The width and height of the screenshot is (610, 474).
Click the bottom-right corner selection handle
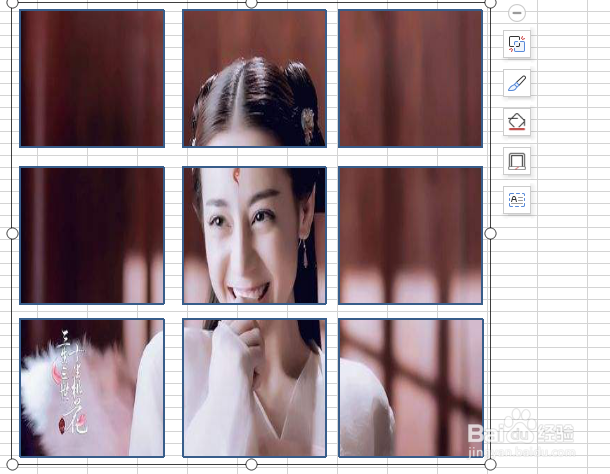pos(491,464)
